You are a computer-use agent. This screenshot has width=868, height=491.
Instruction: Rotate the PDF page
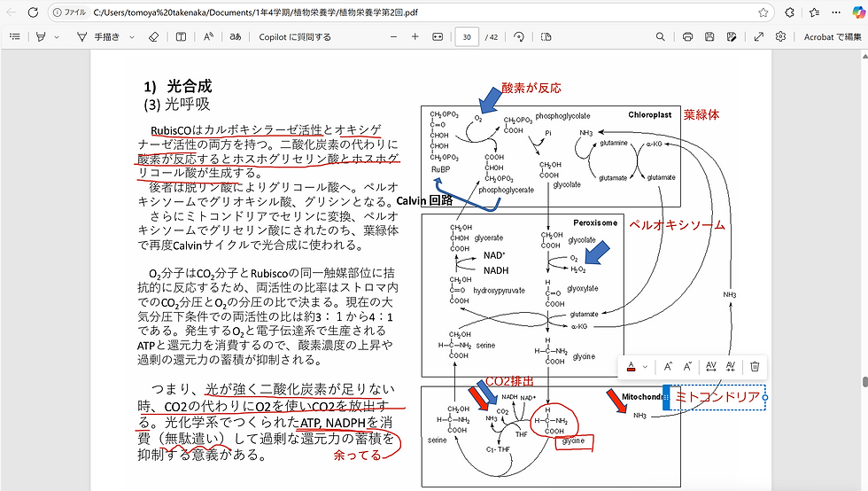[x=519, y=36]
